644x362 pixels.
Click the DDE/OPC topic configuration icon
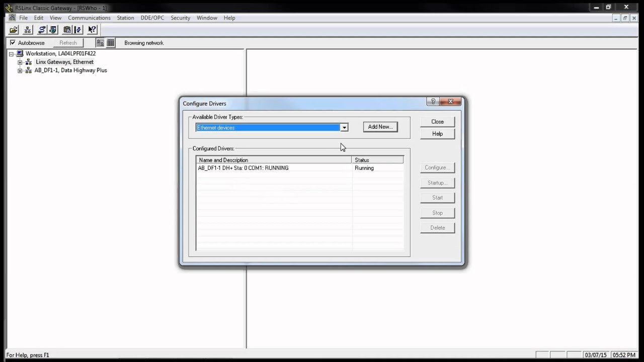(77, 30)
